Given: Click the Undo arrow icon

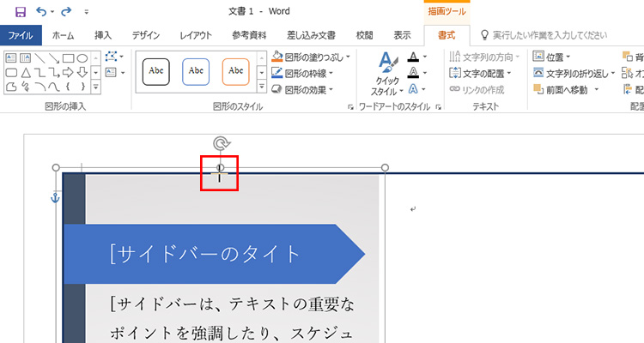Looking at the screenshot, I should tap(41, 13).
